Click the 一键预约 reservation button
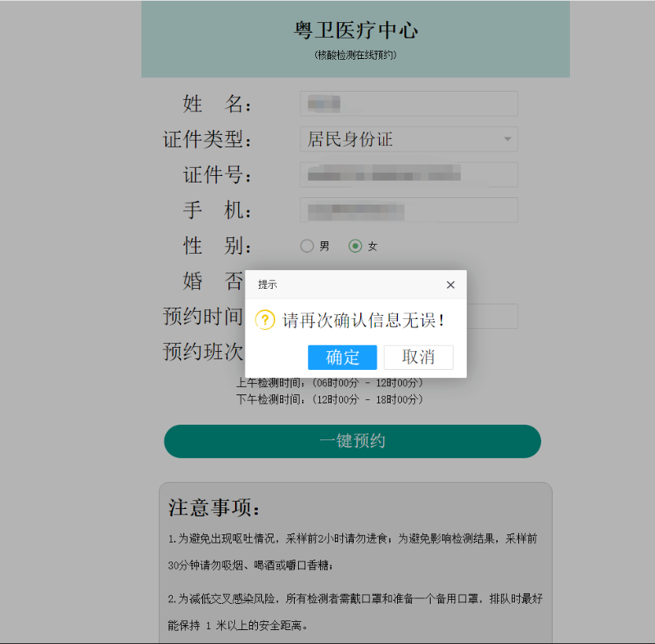Image resolution: width=655 pixels, height=644 pixels. click(355, 441)
